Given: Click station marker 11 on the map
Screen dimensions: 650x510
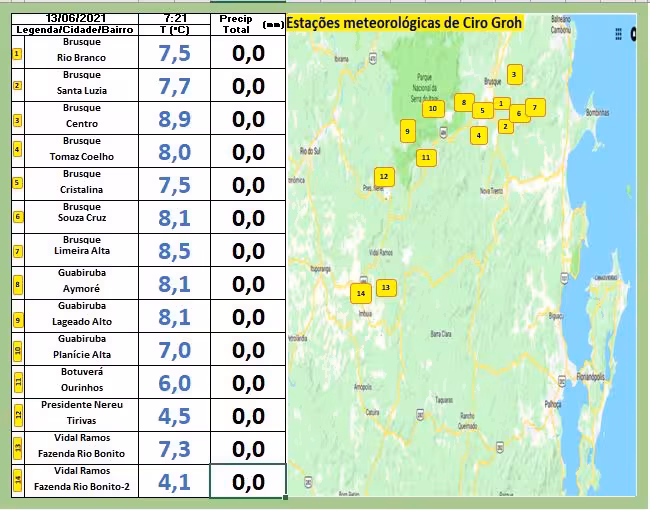Looking at the screenshot, I should (426, 157).
